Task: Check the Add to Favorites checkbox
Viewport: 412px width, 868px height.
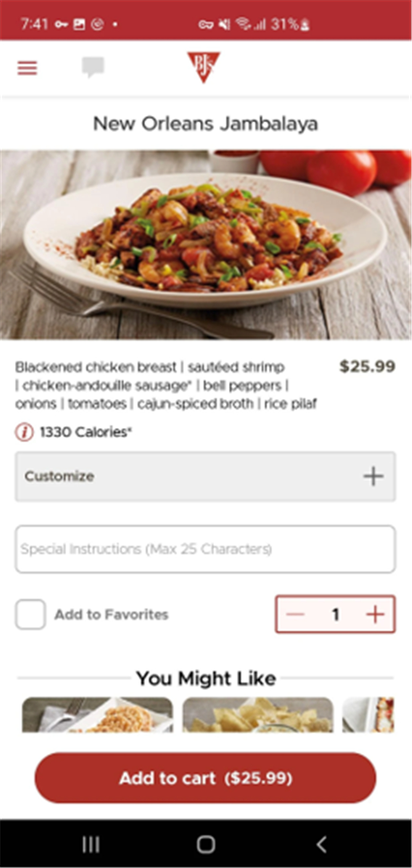Action: tap(30, 615)
